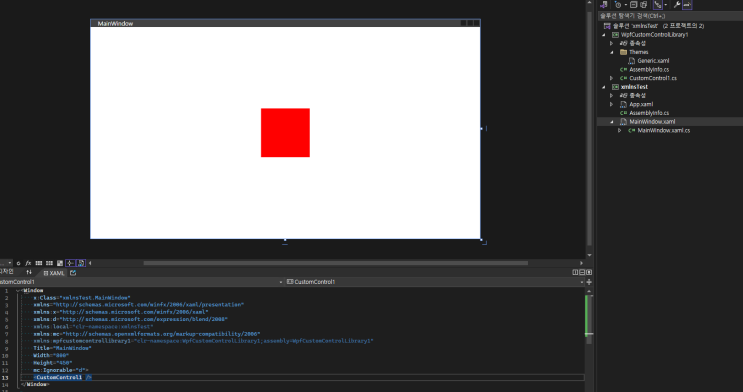Select the horizontal split layout button

(x=582, y=273)
